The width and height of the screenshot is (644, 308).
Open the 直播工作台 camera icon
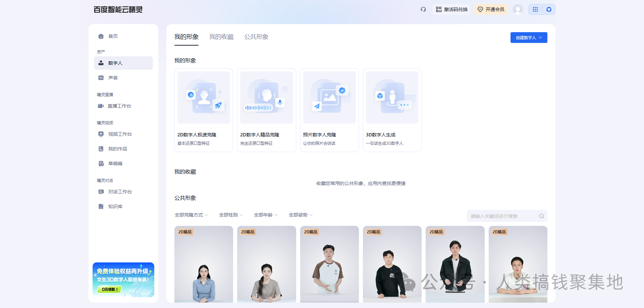point(101,106)
